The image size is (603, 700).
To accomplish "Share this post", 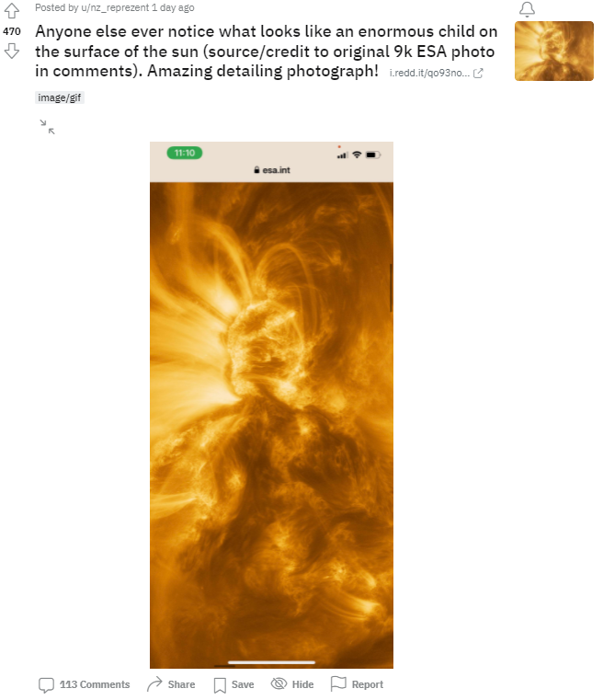I will [171, 684].
